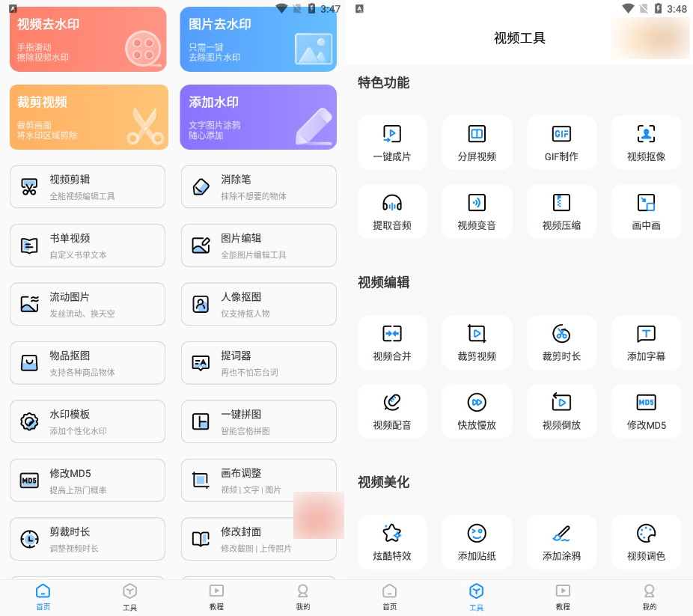Open the 物品抠图 icon
Screen dimensions: 693x616
tap(29, 363)
